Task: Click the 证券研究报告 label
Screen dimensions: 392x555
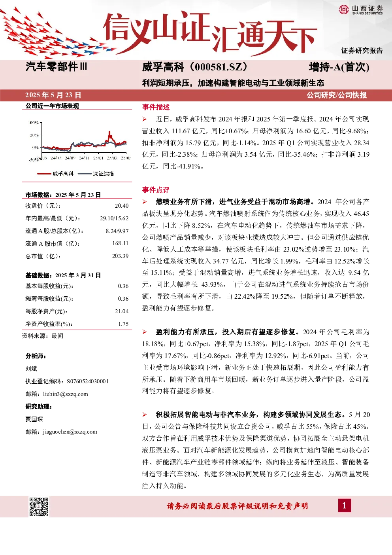Action: [362, 51]
